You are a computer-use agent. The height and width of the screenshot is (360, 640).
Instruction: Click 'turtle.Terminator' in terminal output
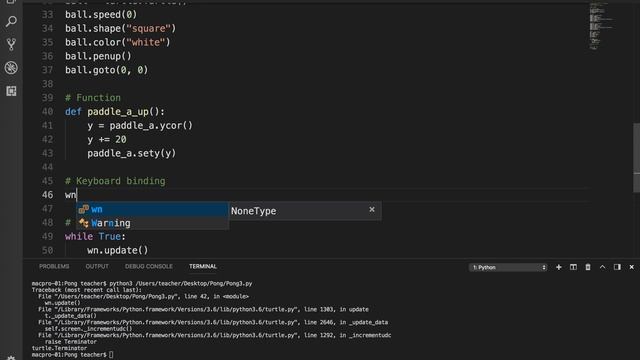pos(59,348)
